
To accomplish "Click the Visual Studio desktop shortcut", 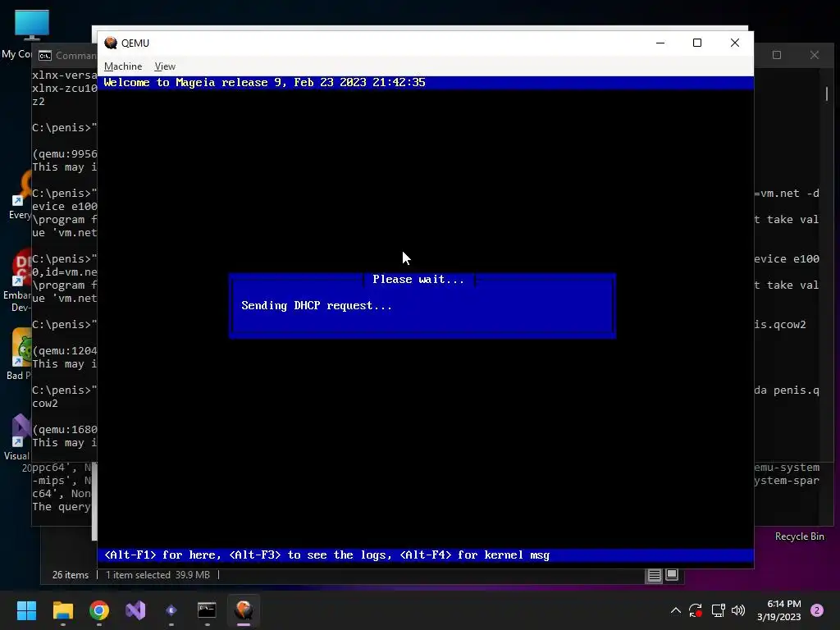I will point(18,436).
